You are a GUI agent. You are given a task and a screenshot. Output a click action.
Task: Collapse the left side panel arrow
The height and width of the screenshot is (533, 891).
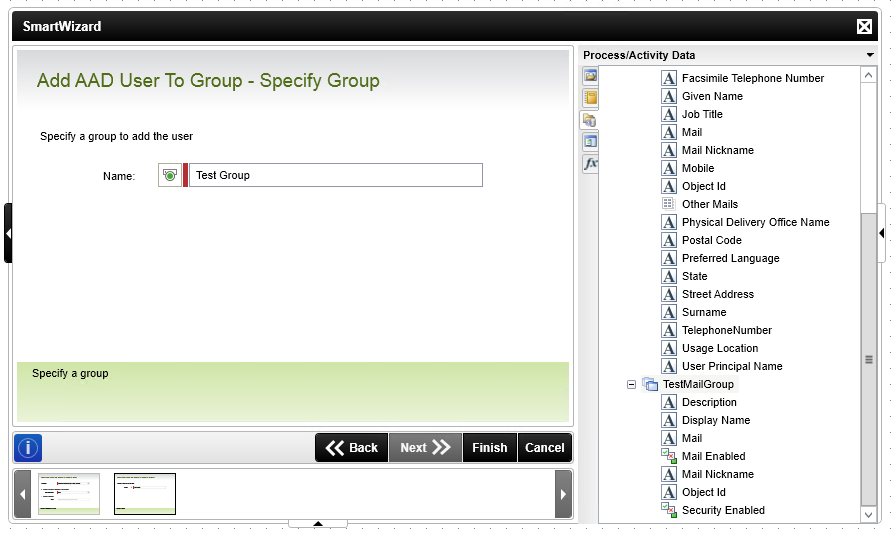click(8, 233)
